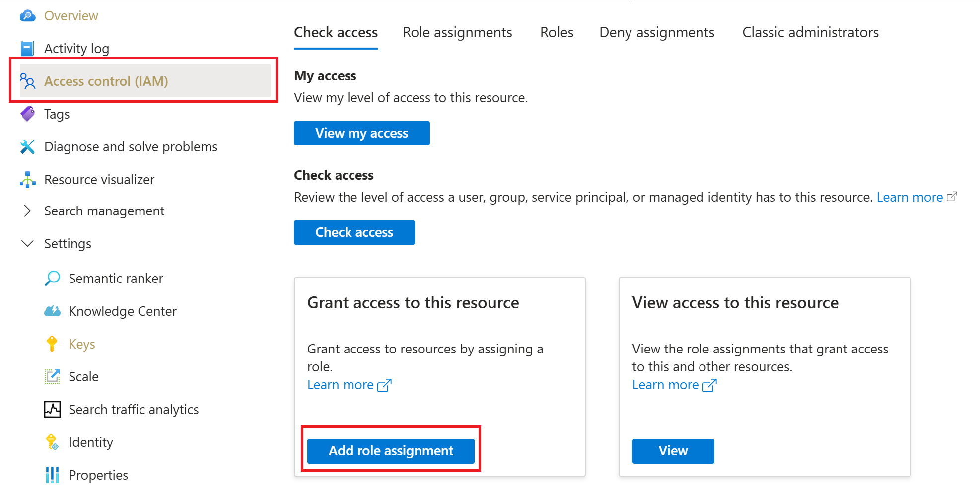Switch to the Role assignments tab

[457, 32]
